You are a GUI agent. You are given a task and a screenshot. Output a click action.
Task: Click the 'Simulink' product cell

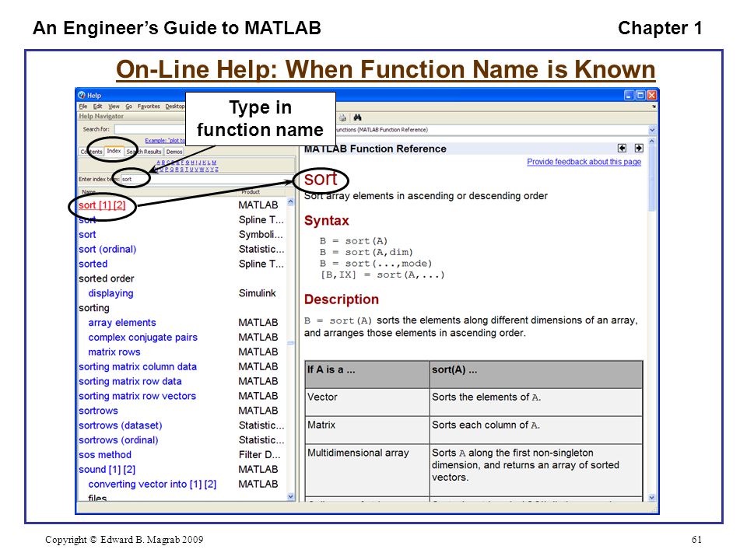pyautogui.click(x=258, y=293)
